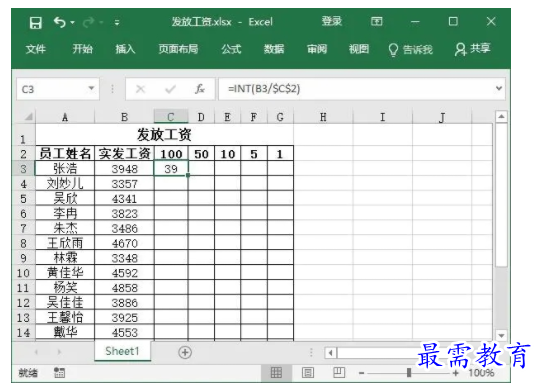Click the fill handle of cell C3

[188, 175]
